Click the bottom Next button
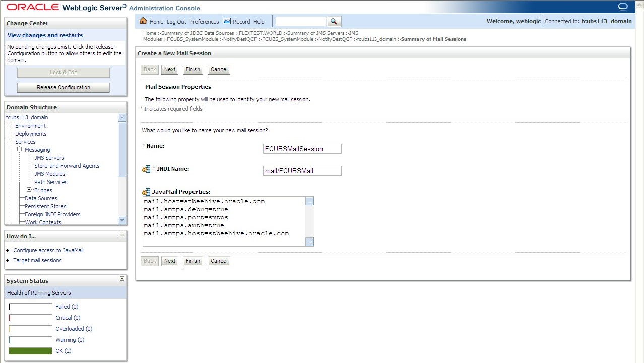This screenshot has width=644, height=363. (170, 261)
